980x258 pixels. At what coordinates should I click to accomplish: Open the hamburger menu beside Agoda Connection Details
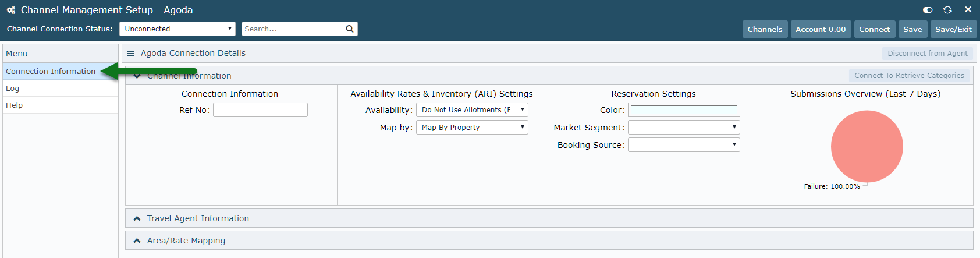(131, 54)
